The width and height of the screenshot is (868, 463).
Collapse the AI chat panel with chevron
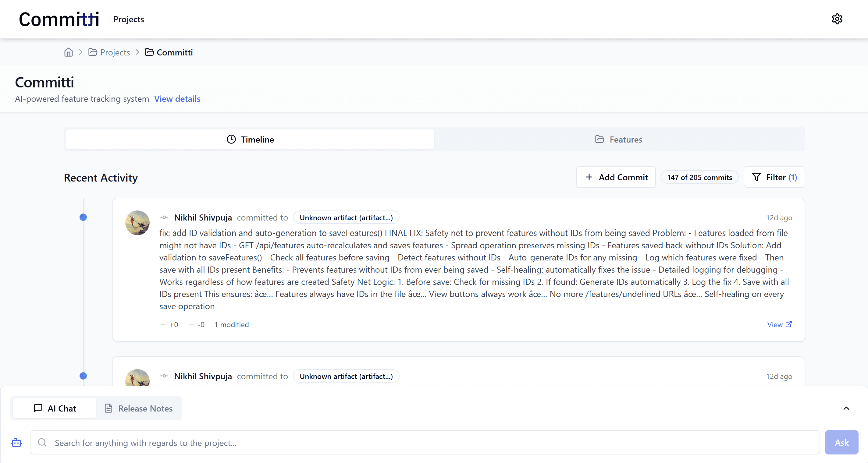tap(846, 408)
